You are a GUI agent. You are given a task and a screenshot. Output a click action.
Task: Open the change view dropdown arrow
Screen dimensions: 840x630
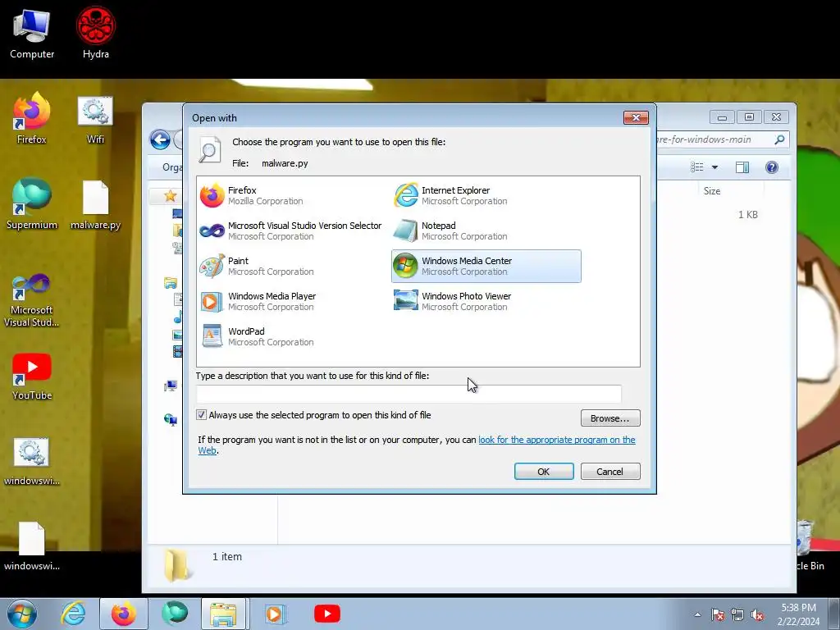coord(714,167)
